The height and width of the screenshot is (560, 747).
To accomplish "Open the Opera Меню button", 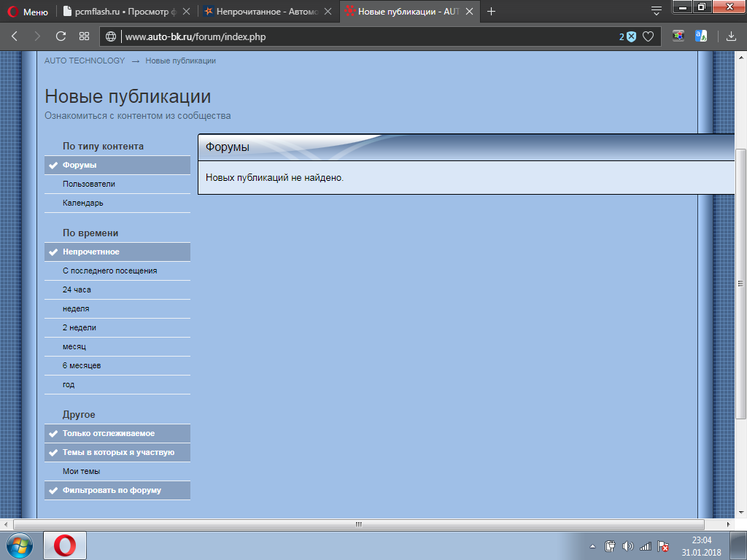I will [28, 12].
